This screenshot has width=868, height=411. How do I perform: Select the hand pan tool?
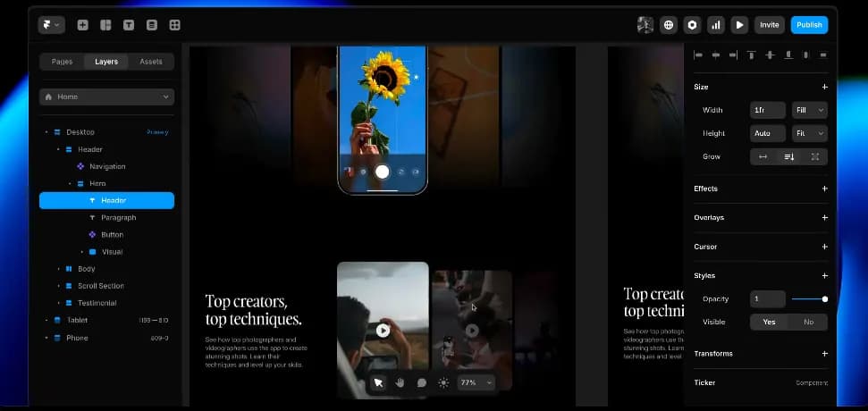click(x=400, y=382)
